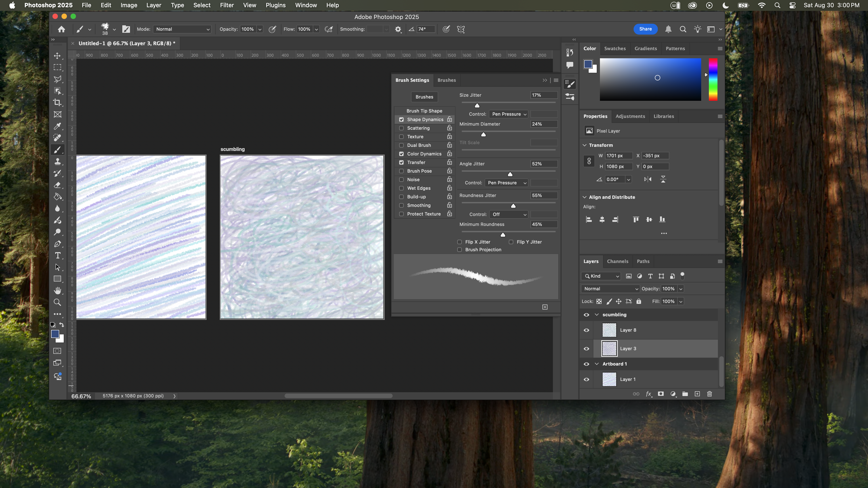Collapse the Transform section
This screenshot has height=488, width=868.
(585, 145)
